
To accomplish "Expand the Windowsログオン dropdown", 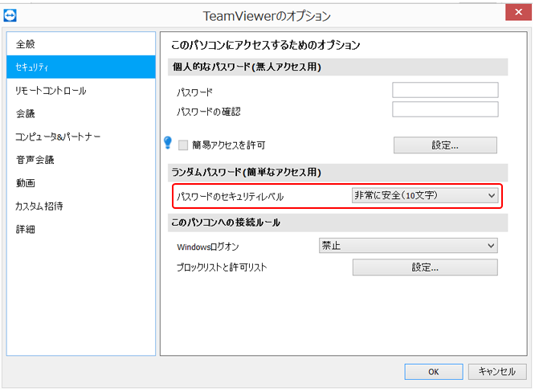I will point(407,246).
